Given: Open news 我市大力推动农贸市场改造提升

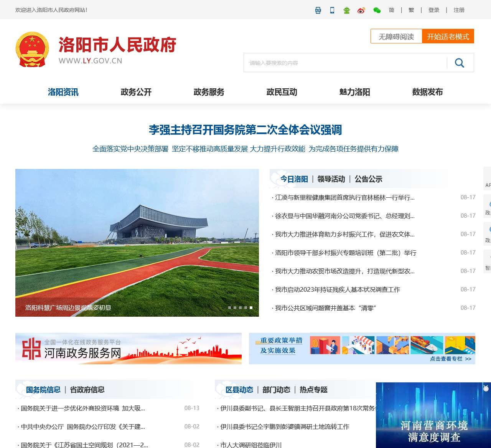Looking at the screenshot, I should click(344, 271).
